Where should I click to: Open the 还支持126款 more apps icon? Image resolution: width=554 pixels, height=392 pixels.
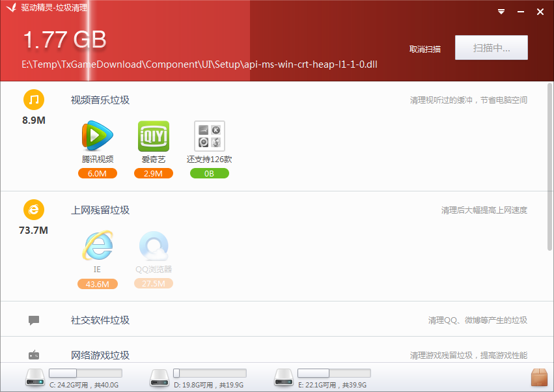click(x=210, y=136)
